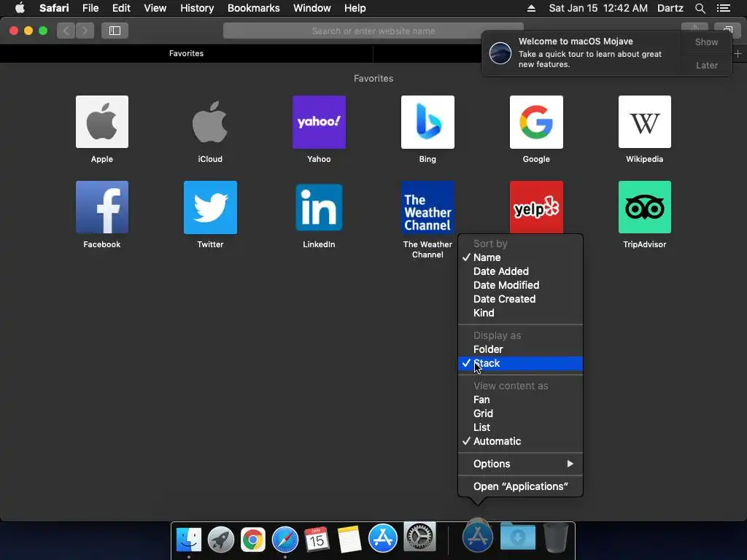Viewport: 747px width, 560px height.
Task: Open System Preferences gear in Dock
Action: click(419, 536)
